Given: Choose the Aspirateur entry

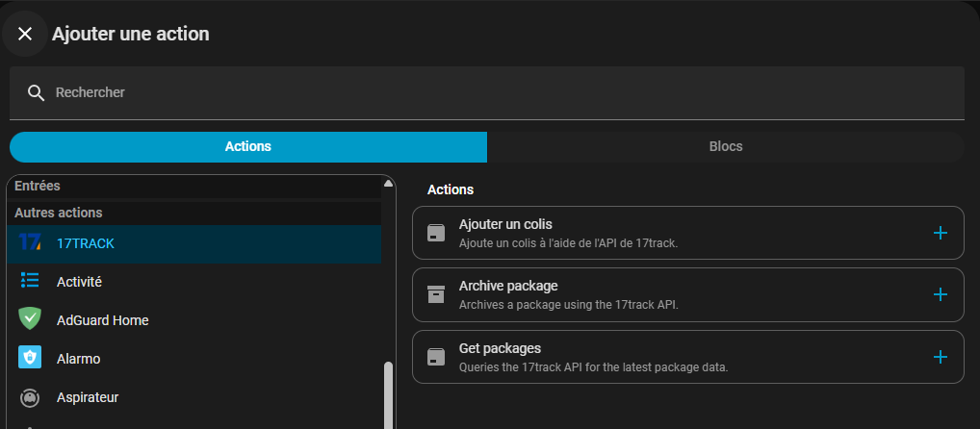Looking at the screenshot, I should pyautogui.click(x=88, y=396).
